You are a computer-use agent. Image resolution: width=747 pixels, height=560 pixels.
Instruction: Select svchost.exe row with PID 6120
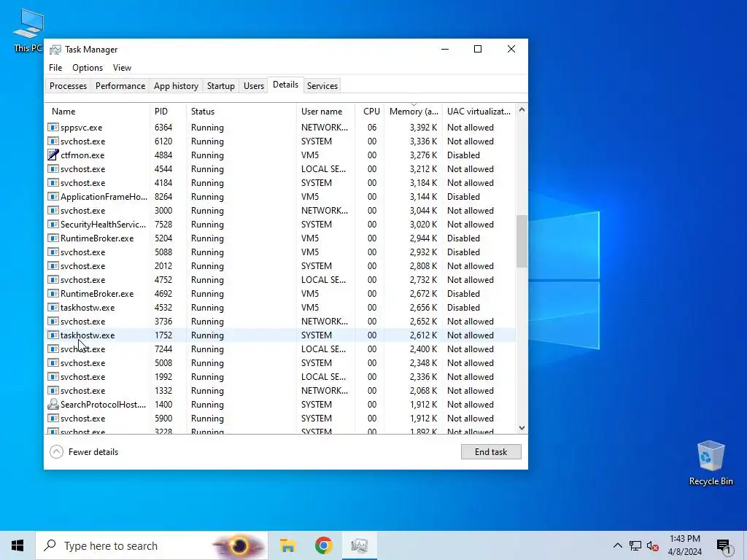(280, 141)
